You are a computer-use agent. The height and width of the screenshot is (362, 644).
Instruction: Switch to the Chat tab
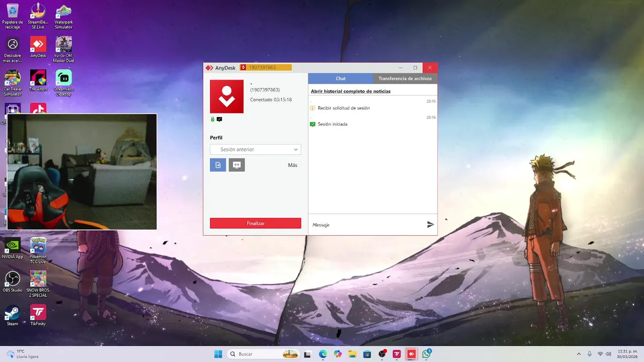coord(341,78)
